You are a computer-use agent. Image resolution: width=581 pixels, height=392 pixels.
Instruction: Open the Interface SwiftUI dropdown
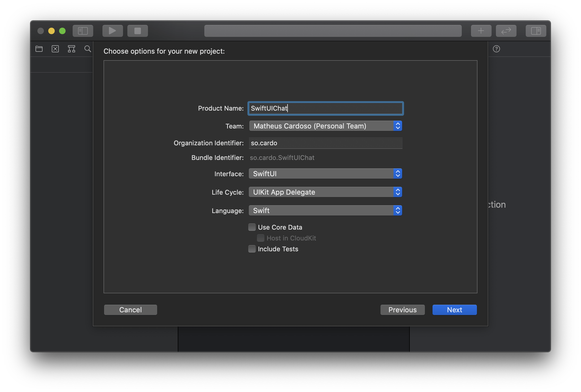(325, 174)
